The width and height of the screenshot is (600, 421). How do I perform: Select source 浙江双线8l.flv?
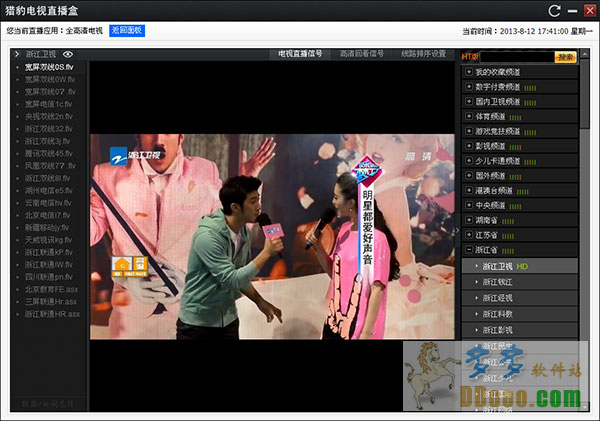coord(49,178)
